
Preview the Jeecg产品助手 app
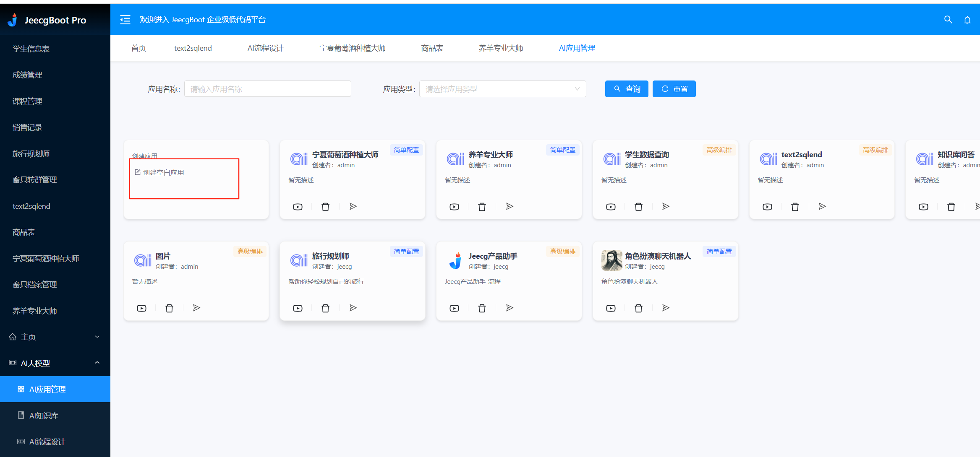454,308
